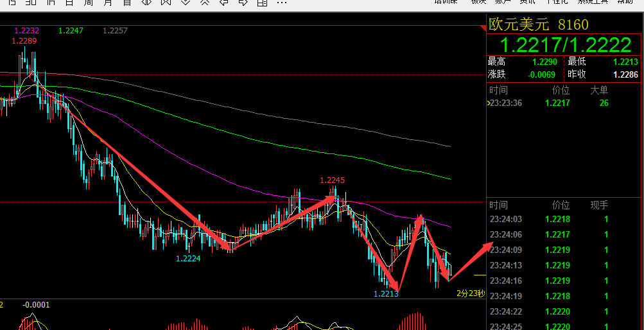Click the indicator value -0.0001

tap(36, 304)
